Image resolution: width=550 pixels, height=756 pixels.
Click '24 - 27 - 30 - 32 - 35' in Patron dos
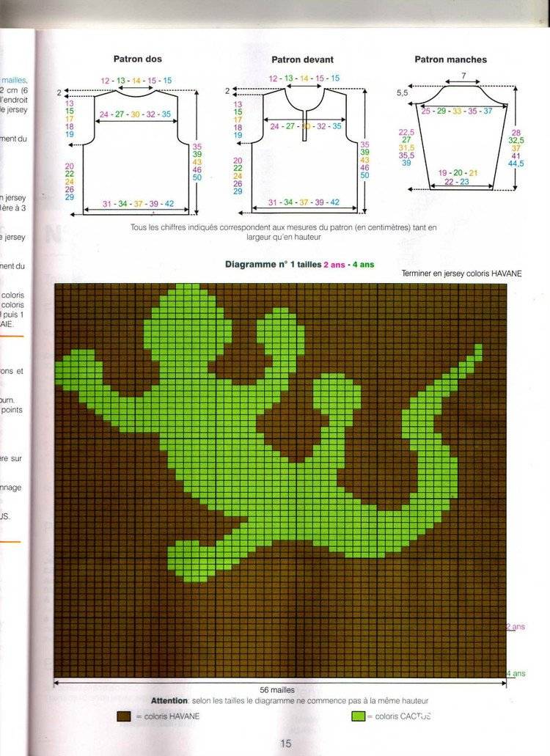[135, 114]
